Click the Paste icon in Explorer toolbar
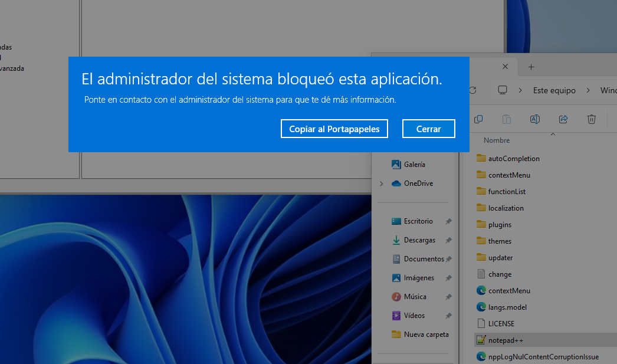Viewport: 617px width, 364px height. pos(507,119)
